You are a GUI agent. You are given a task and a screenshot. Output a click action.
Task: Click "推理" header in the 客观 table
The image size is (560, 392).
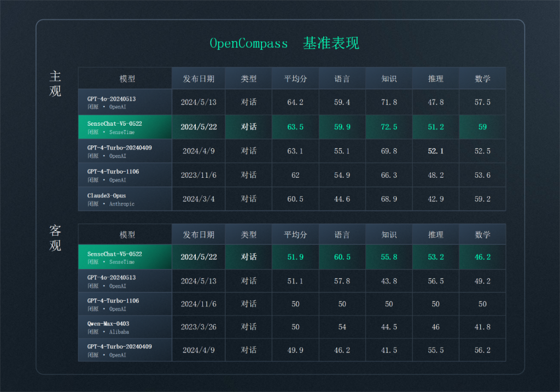pos(436,235)
